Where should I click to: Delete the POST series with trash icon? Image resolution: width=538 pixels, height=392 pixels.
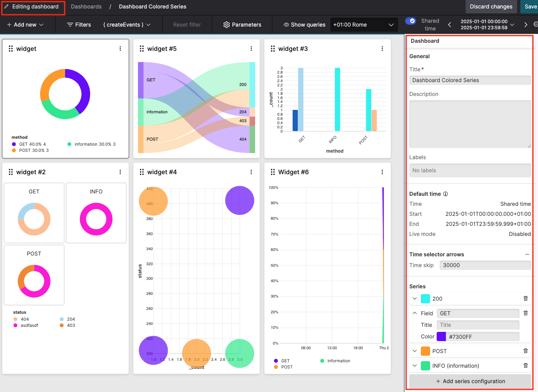[x=526, y=351]
